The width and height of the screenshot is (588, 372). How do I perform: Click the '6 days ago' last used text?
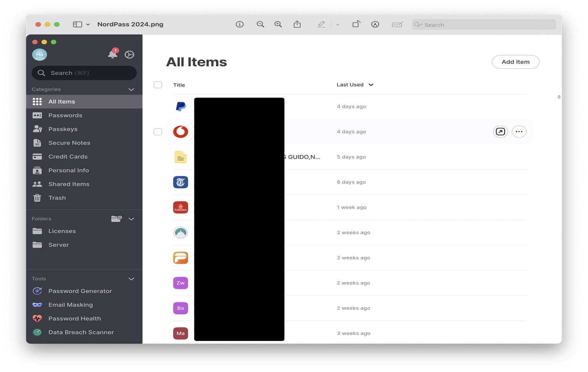[x=351, y=182]
